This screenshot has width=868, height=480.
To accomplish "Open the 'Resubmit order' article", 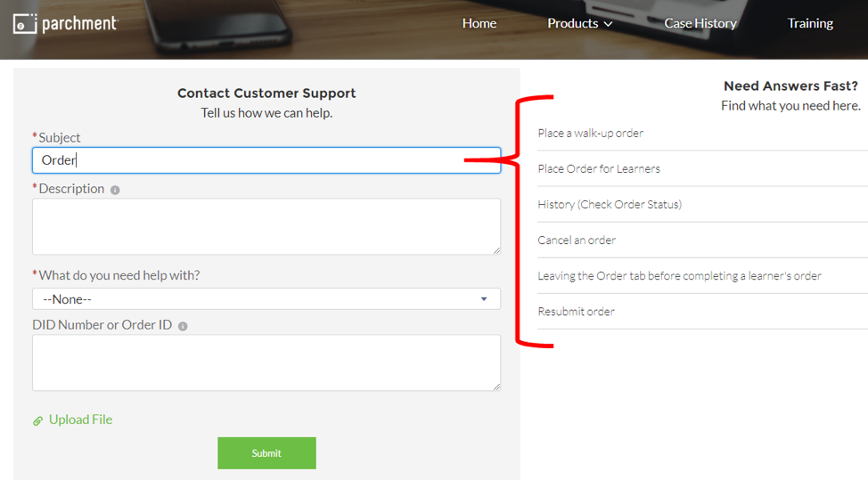I will (x=576, y=311).
